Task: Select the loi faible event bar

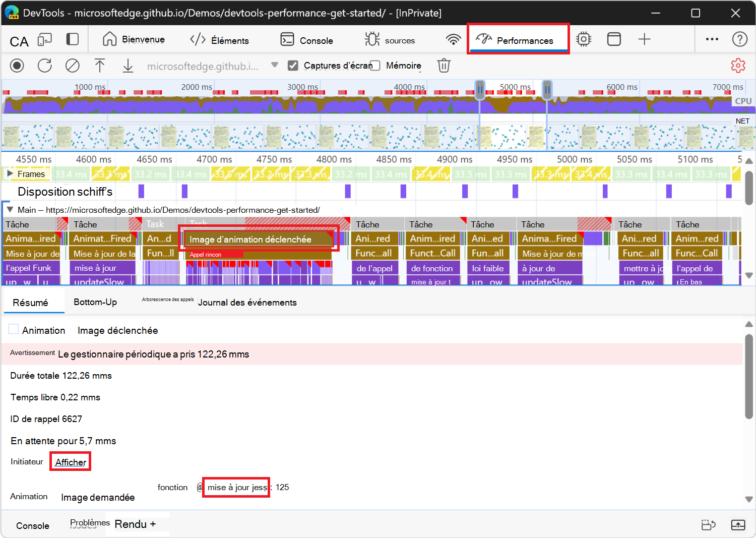Action: coord(488,268)
